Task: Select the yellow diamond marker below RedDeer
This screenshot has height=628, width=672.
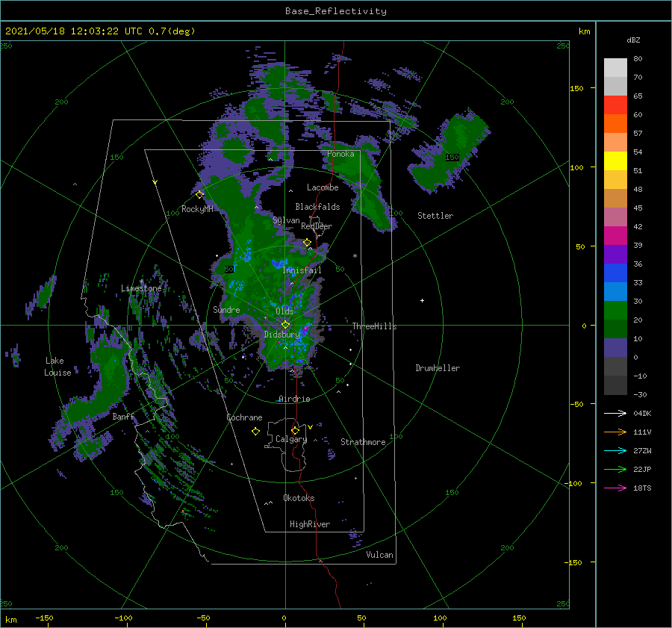Action: 307,243
